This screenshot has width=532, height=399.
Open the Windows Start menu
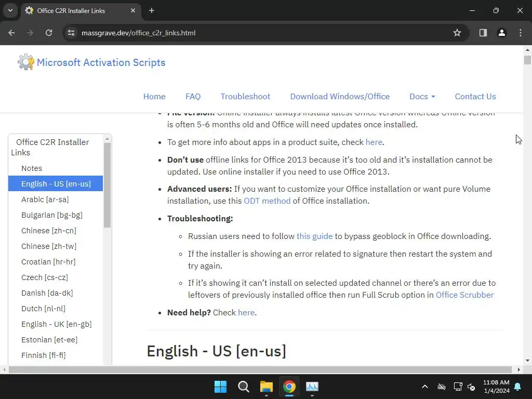coord(220,387)
